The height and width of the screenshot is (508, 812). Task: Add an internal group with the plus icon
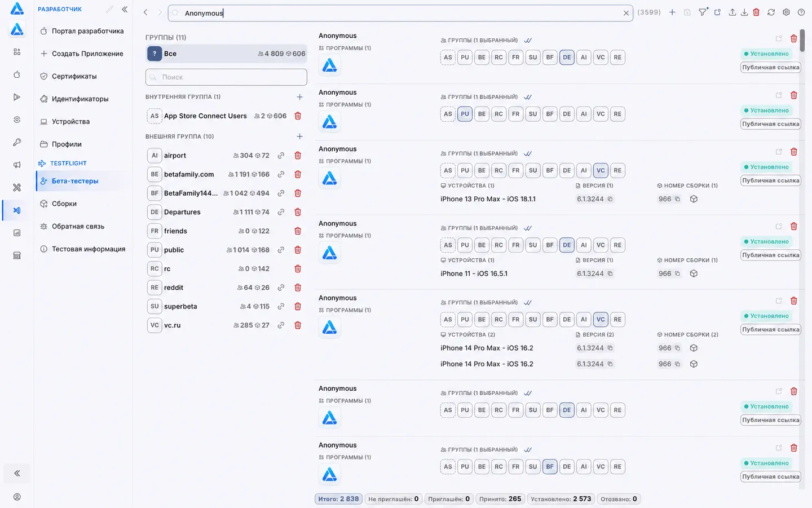pos(299,97)
